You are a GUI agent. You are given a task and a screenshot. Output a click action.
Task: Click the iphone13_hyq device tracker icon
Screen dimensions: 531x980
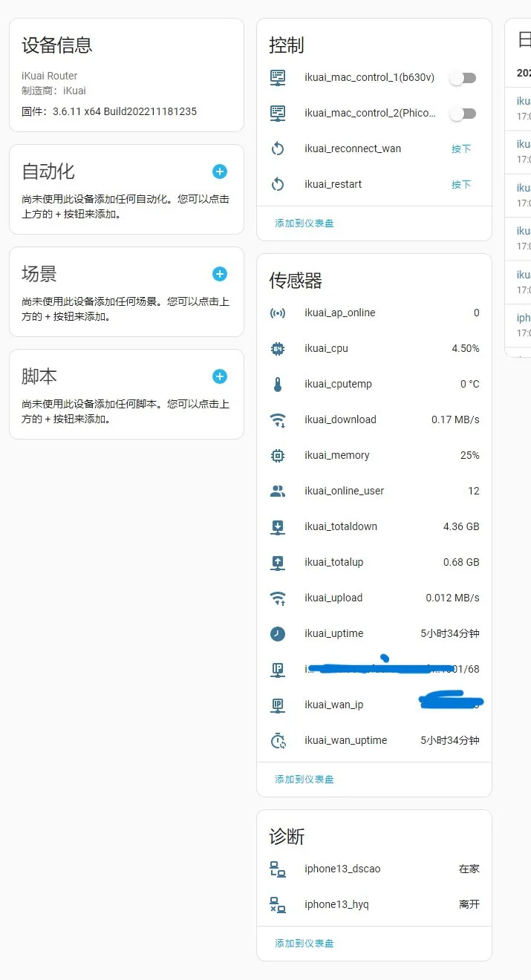(x=278, y=904)
